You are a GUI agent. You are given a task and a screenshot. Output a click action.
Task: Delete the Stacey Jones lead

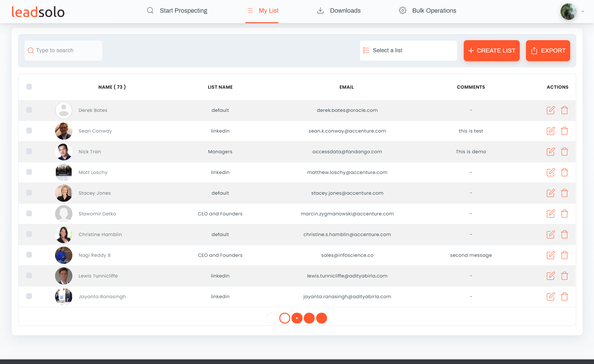tap(564, 193)
